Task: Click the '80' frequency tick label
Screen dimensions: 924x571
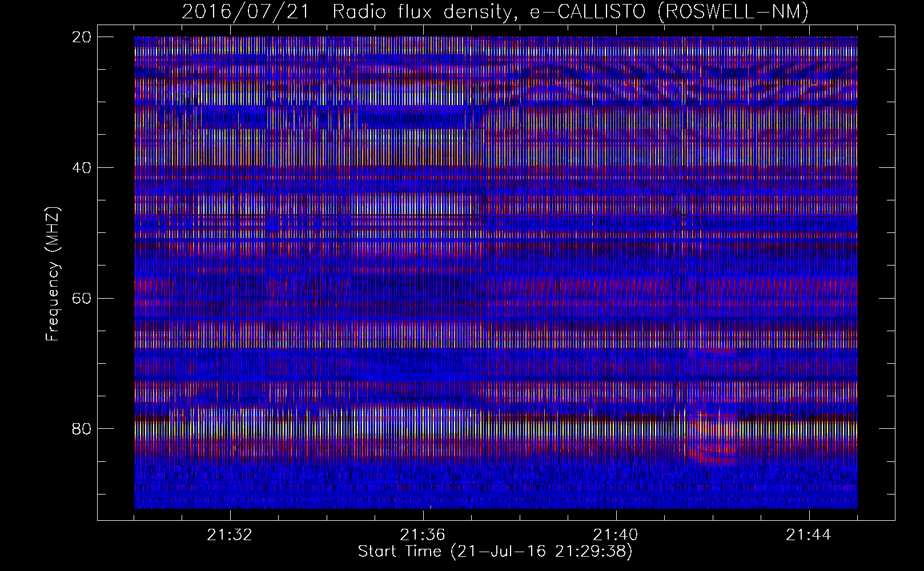Action: (x=81, y=428)
